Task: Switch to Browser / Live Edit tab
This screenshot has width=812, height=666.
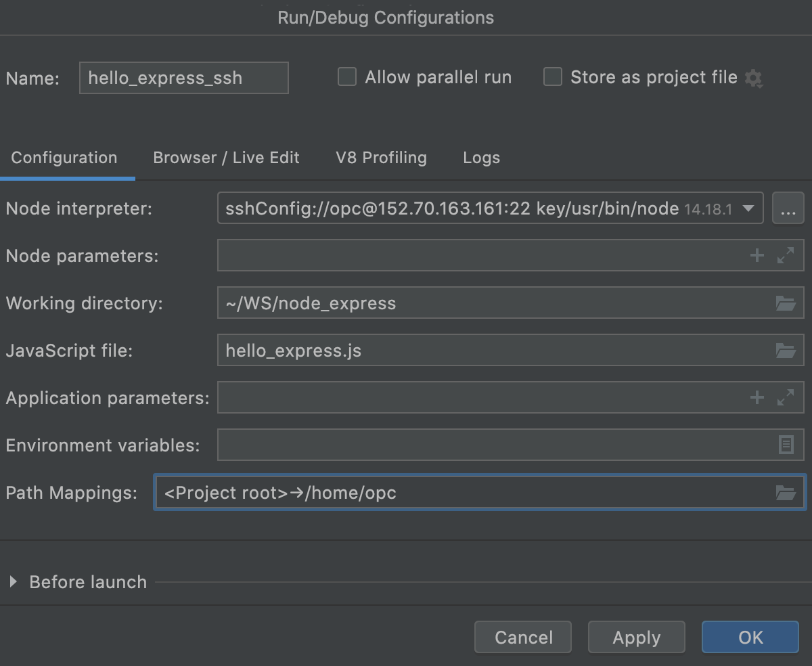Action: [226, 157]
